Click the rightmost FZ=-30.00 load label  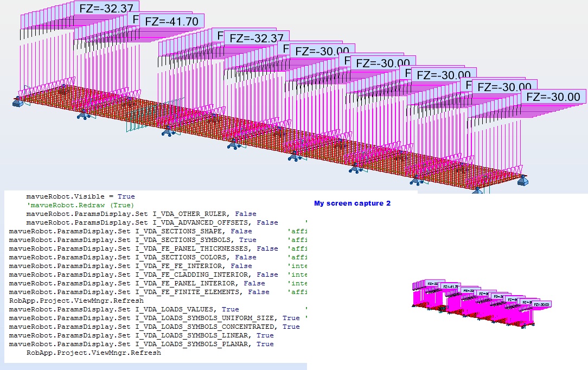coord(553,97)
